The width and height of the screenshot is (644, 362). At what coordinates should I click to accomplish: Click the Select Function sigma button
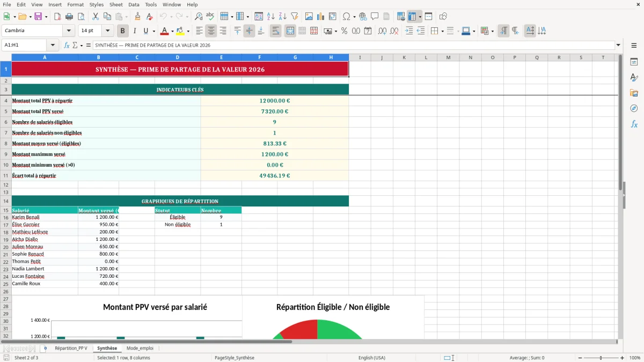coord(75,45)
